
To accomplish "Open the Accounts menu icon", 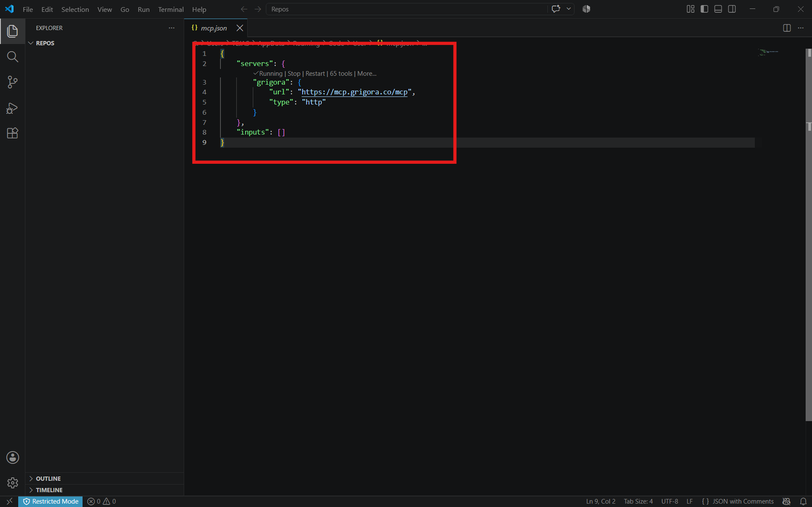I will pos(12,458).
